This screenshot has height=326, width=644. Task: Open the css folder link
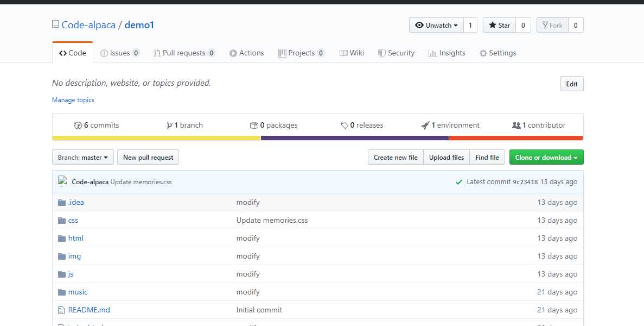(x=73, y=221)
